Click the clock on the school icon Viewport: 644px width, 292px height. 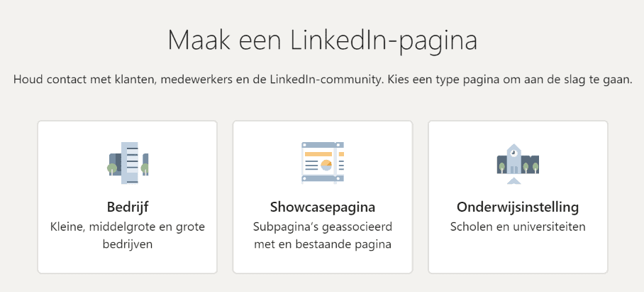[512, 151]
